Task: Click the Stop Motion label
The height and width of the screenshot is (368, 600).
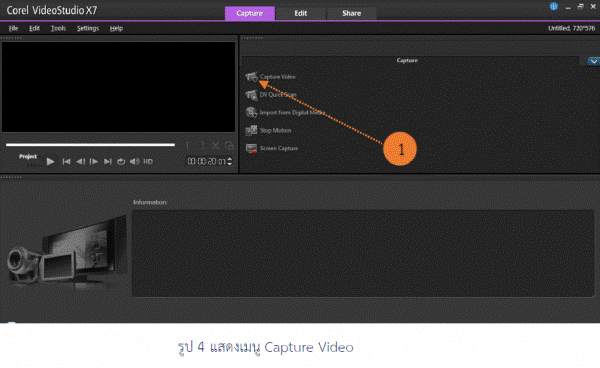Action: coord(276,130)
